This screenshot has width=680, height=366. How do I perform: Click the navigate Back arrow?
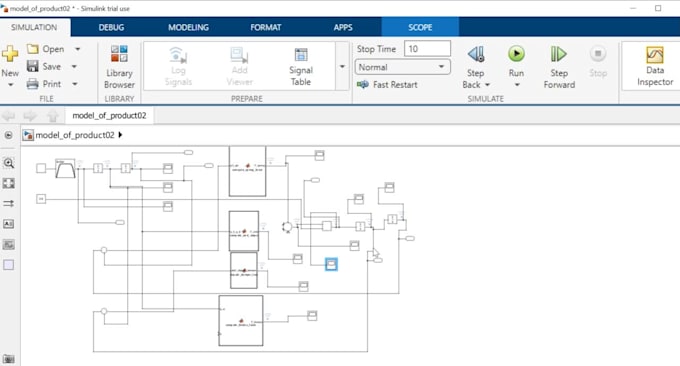(9, 116)
